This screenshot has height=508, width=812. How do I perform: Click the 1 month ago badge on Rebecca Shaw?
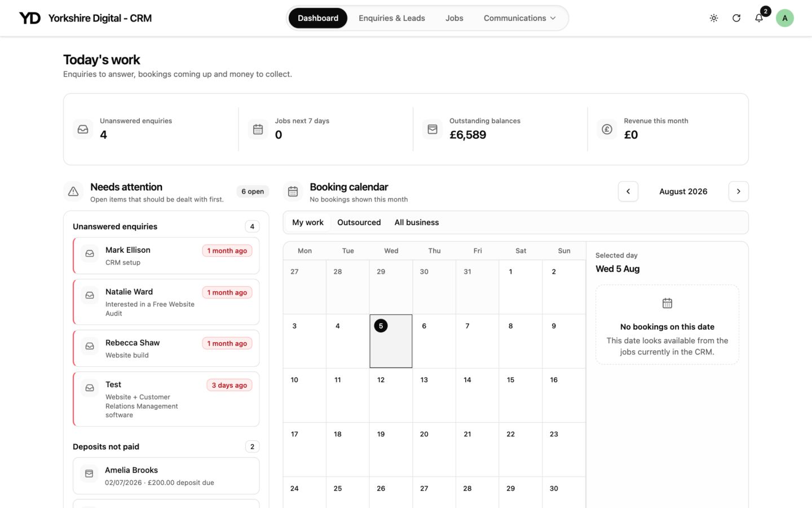pyautogui.click(x=227, y=343)
